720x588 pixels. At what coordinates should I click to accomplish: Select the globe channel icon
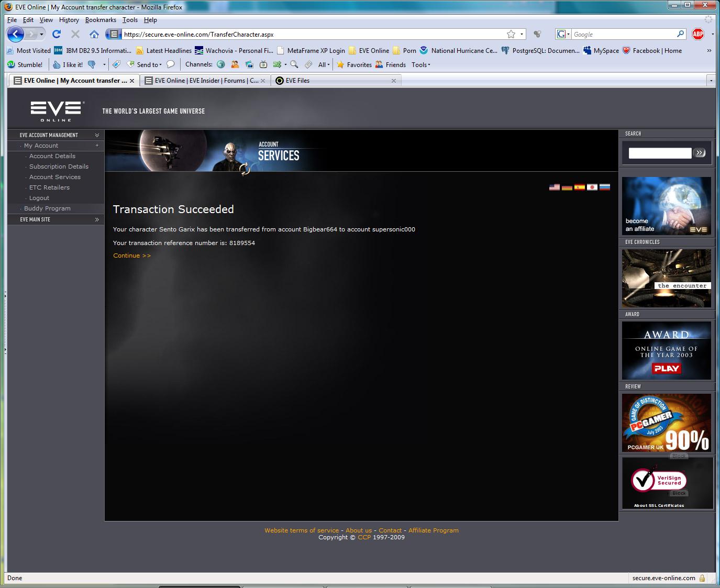221,65
